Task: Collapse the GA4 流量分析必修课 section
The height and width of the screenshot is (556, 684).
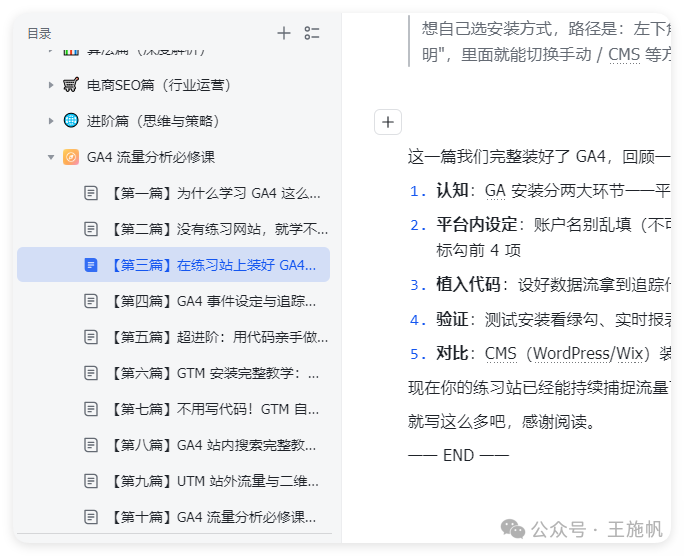Action: point(51,157)
